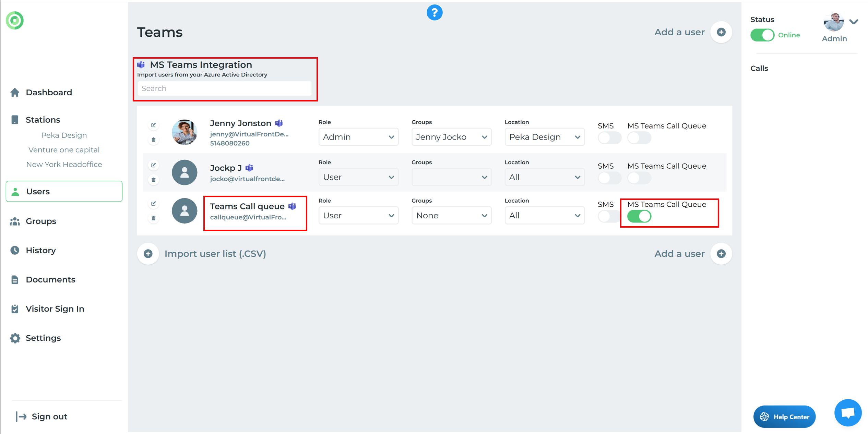868x434 pixels.
Task: Click Sign out
Action: coord(41,417)
